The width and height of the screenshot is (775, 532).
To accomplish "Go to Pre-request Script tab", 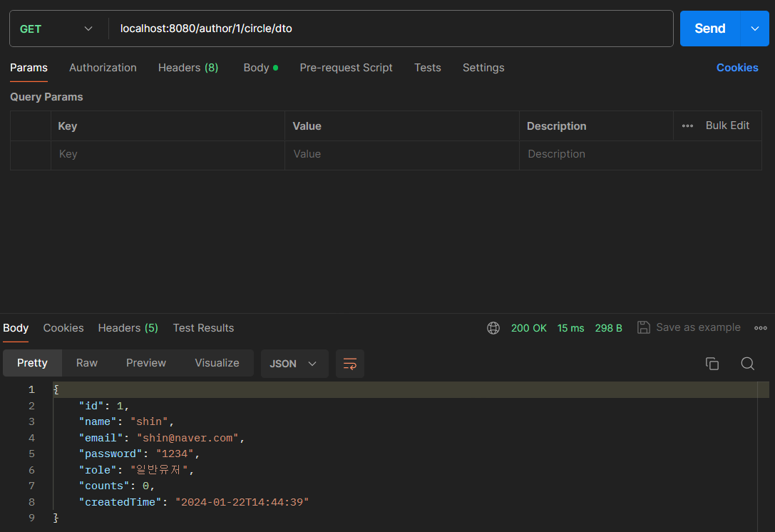I will (346, 68).
